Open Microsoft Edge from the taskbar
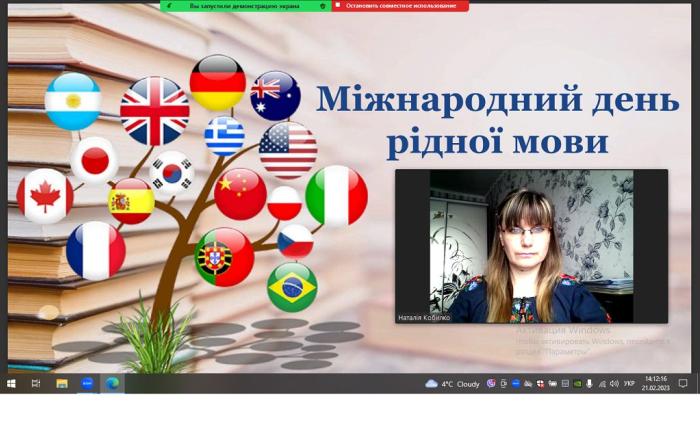Screen dimensions: 700x442 (112, 383)
